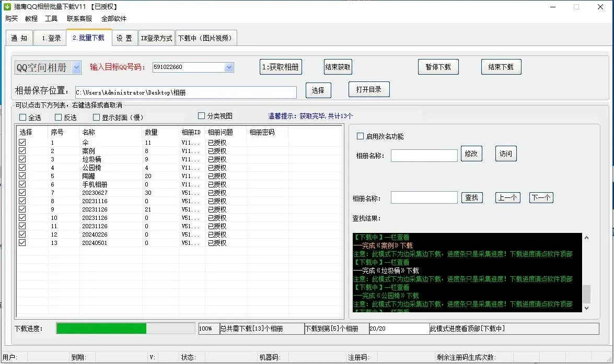Enable the 启用改名功能 checkbox
614x364 pixels.
[360, 136]
